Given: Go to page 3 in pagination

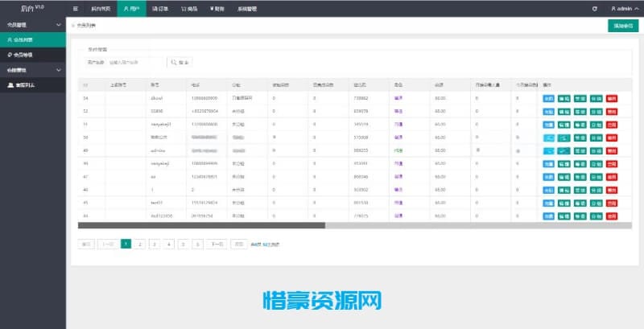Looking at the screenshot, I should [155, 244].
